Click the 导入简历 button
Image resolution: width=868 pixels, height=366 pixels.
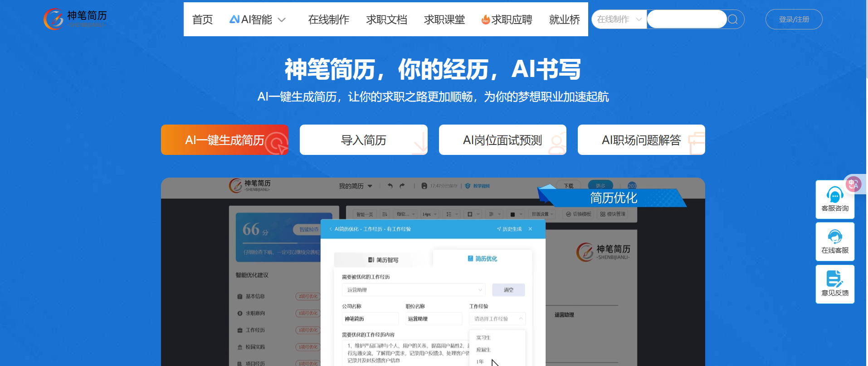[x=364, y=140]
